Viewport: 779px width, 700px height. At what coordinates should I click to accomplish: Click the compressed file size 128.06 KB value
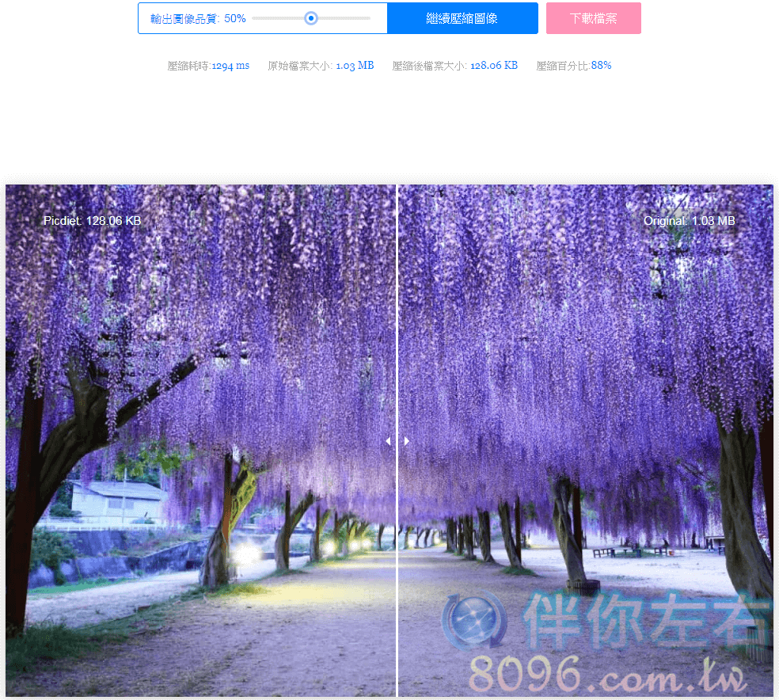click(x=494, y=66)
